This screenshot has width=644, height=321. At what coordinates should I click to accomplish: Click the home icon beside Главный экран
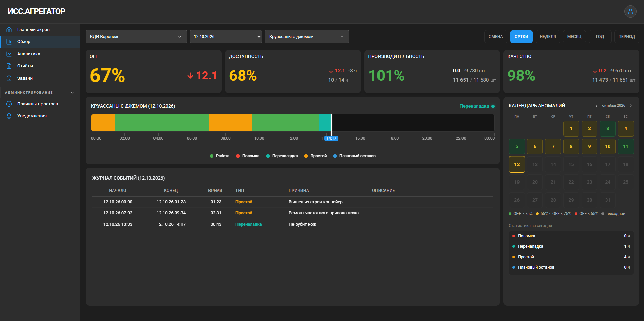9,30
